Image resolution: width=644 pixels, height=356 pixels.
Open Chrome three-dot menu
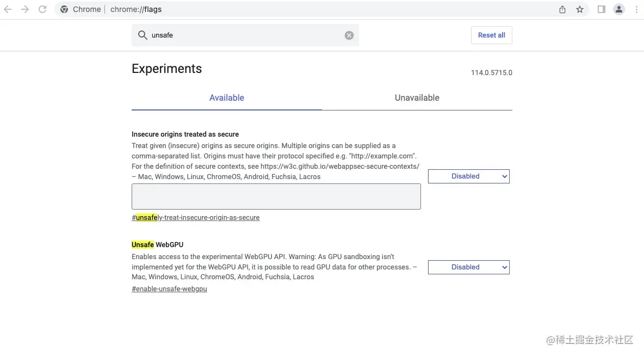coord(636,9)
